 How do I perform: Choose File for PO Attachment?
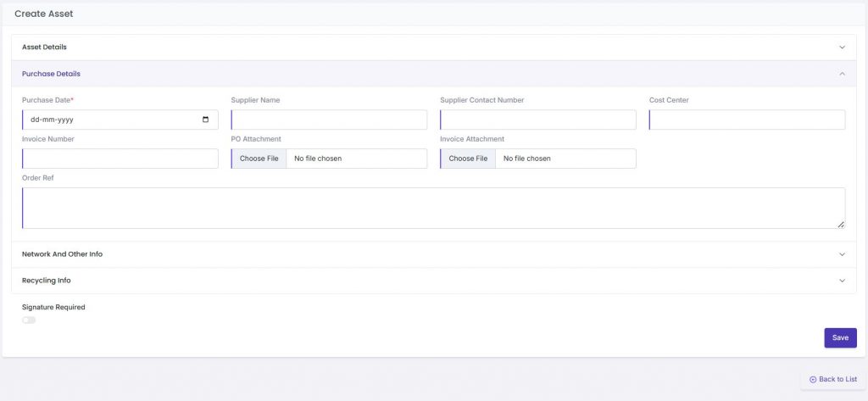259,159
